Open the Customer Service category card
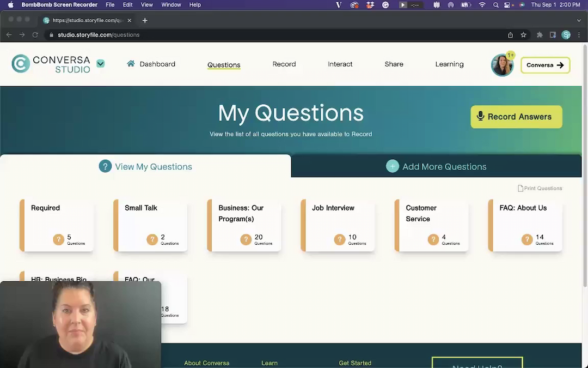The image size is (588, 368). pyautogui.click(x=431, y=225)
